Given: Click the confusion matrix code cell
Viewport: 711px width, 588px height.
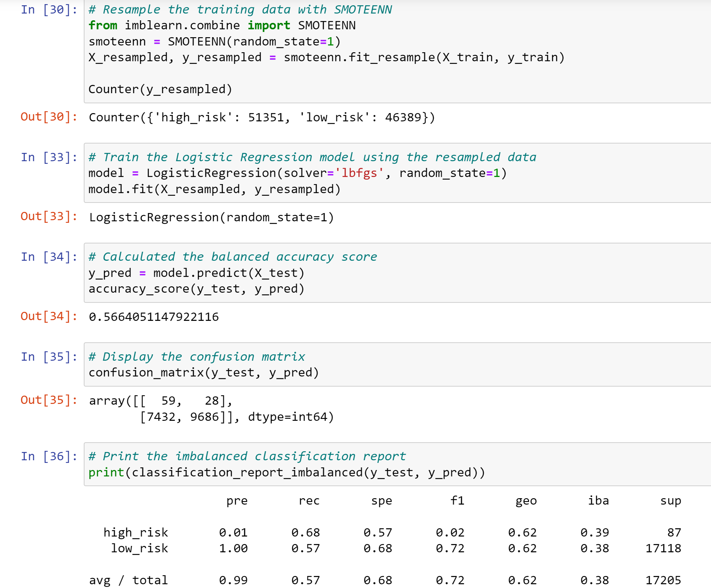Looking at the screenshot, I should click(397, 364).
